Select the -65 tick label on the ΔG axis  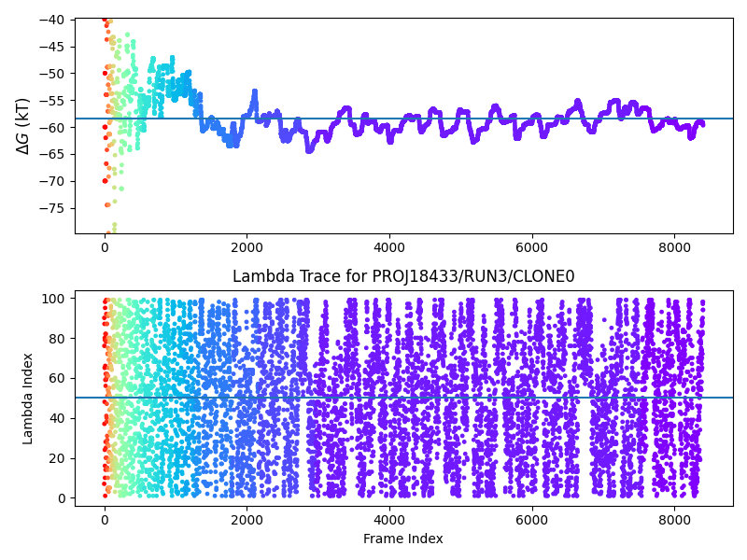pos(51,155)
